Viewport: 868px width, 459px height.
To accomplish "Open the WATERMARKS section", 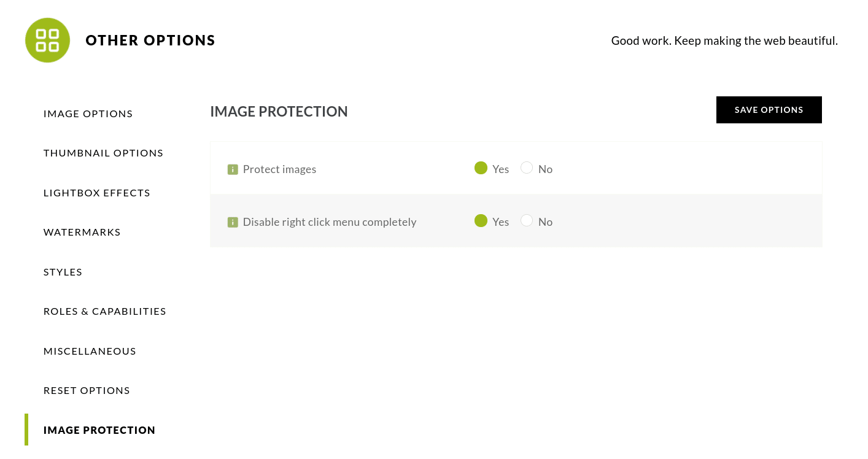I will tap(82, 232).
